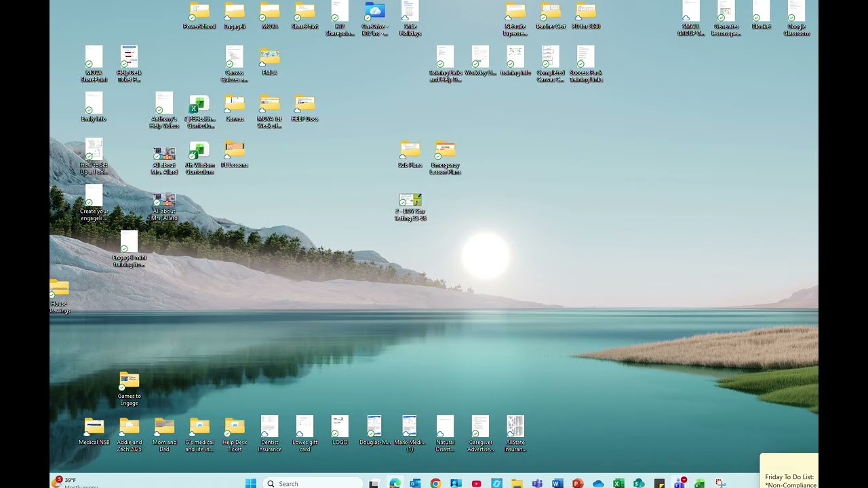The height and width of the screenshot is (488, 868).
Task: Select the How to Set Up a 1 on... file
Action: pos(94,156)
